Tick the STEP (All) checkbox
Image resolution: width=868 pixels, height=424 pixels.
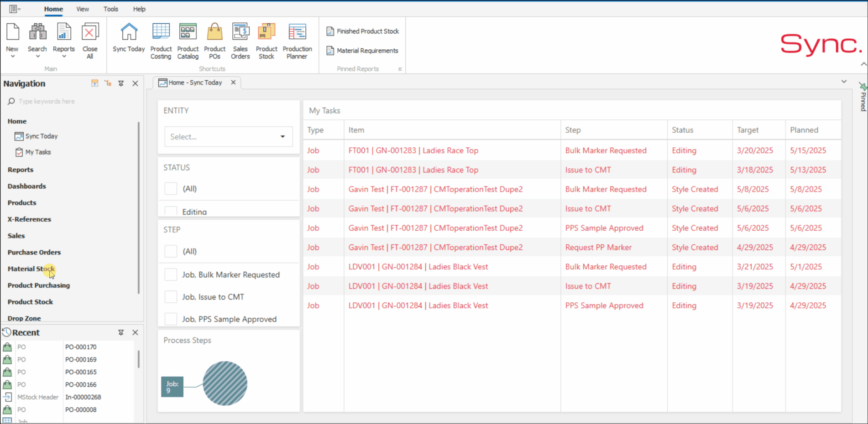coord(171,251)
